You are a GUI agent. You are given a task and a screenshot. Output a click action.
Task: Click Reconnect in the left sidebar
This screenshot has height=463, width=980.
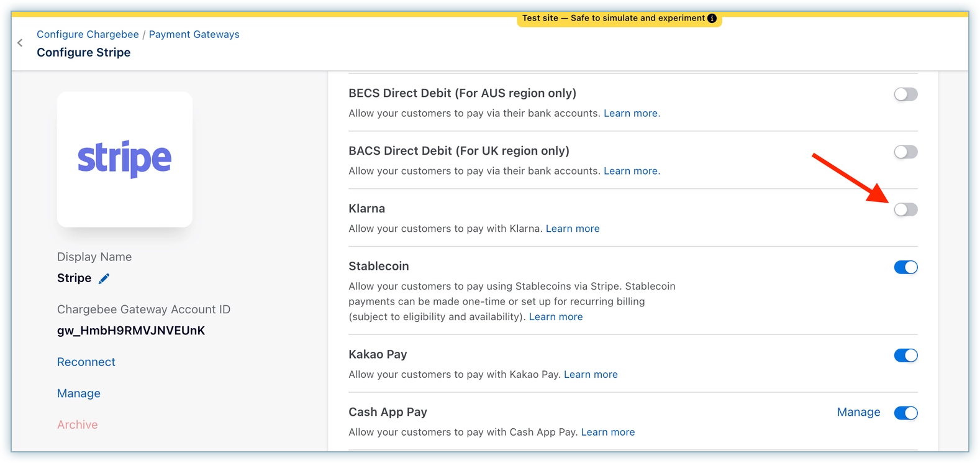tap(86, 362)
